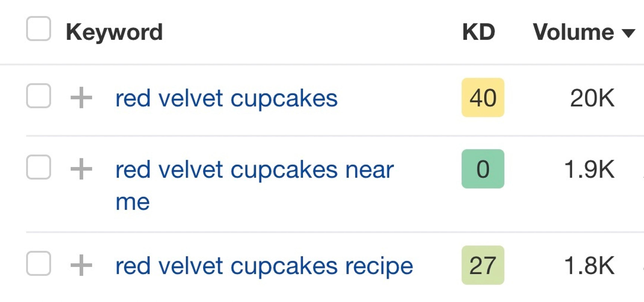This screenshot has width=644, height=302.
Task: Sort by the Volume column header
Action: (x=573, y=32)
